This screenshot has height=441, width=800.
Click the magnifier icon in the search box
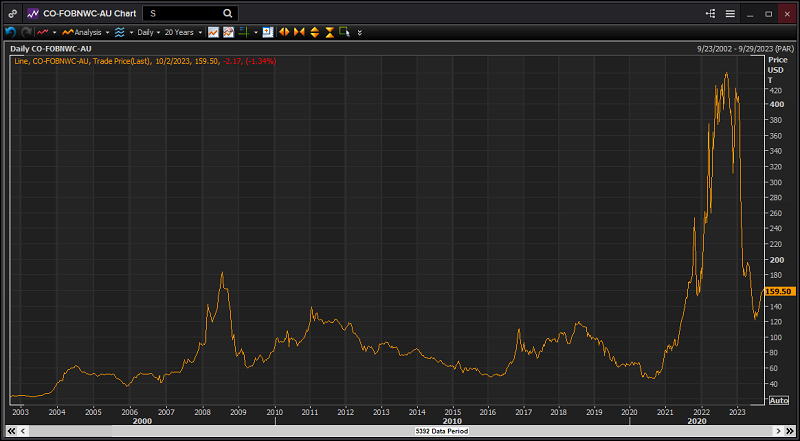pyautogui.click(x=228, y=14)
